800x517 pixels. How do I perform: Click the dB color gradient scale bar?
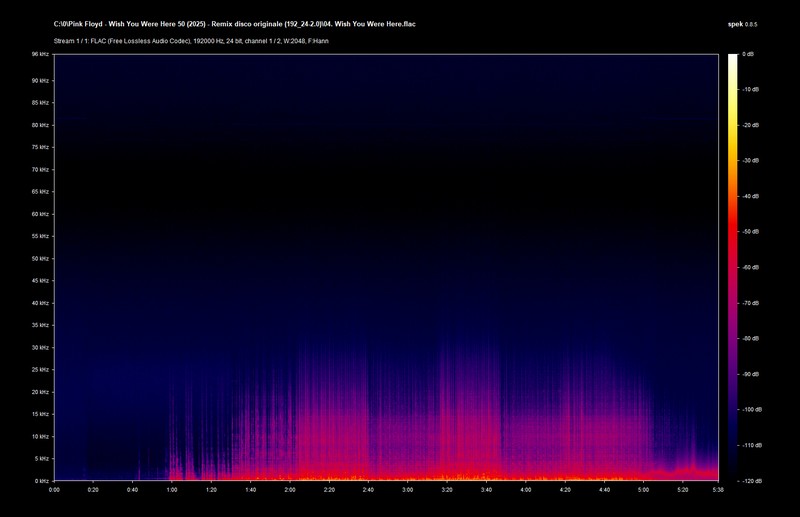[733, 267]
